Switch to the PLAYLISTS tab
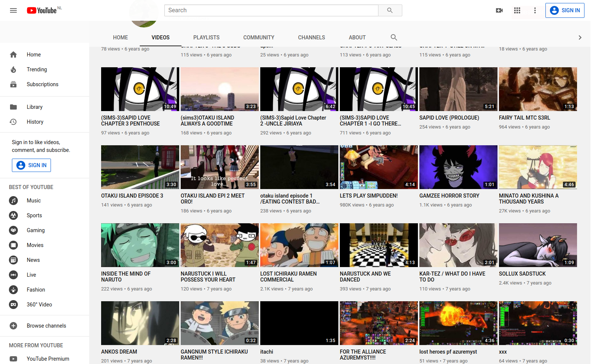 (206, 38)
